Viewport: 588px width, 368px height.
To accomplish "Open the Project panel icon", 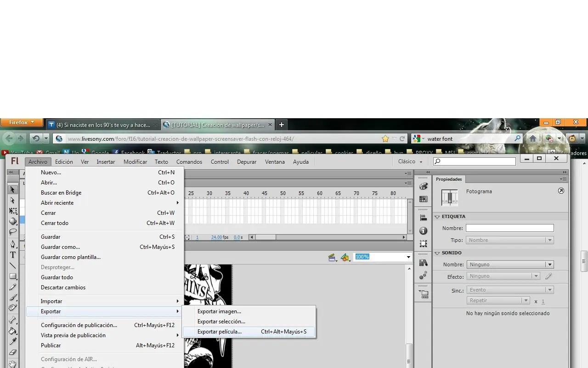I will coord(423,294).
